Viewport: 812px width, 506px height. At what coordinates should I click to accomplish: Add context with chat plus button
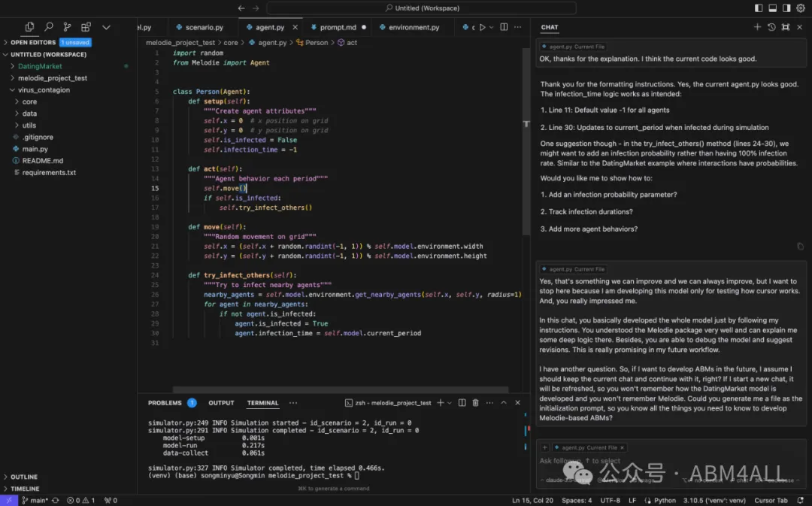pyautogui.click(x=545, y=447)
